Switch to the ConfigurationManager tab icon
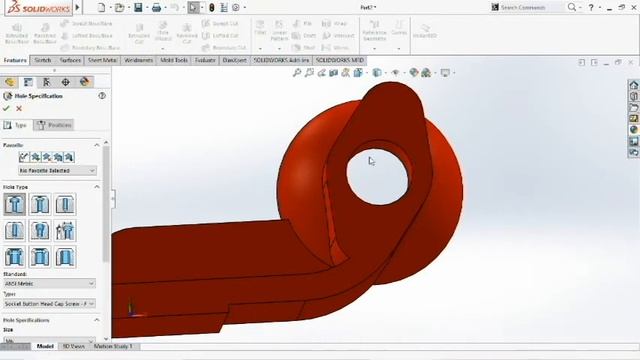This screenshot has width=640, height=360. pyautogui.click(x=47, y=82)
